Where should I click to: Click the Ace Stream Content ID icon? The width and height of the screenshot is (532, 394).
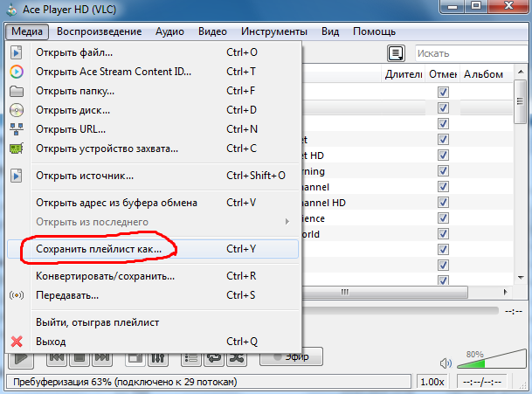pyautogui.click(x=16, y=72)
